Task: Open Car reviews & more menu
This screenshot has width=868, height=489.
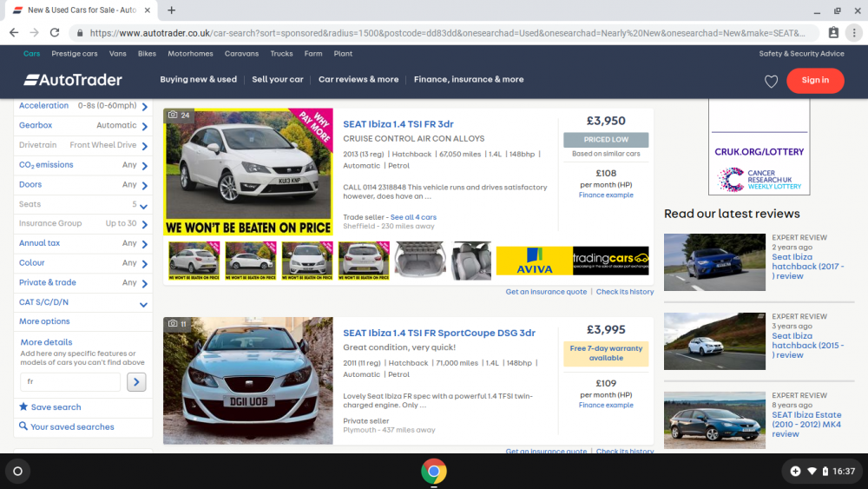Action: (358, 79)
